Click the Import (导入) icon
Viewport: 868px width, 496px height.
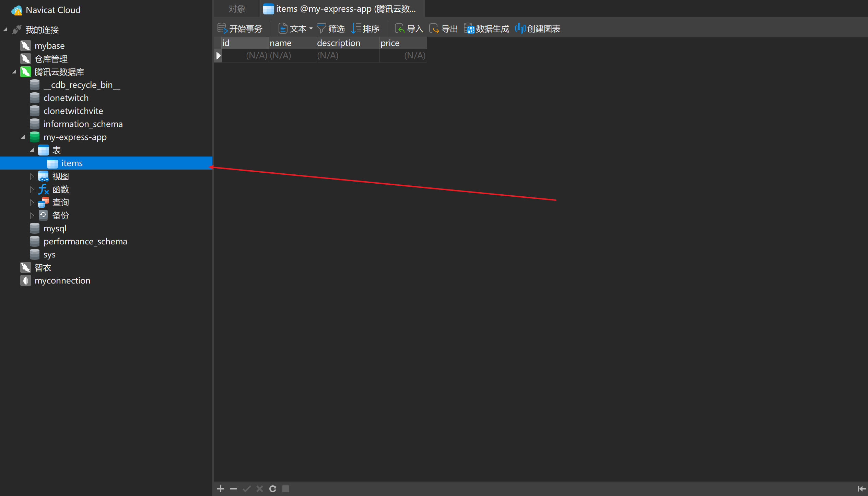click(399, 28)
